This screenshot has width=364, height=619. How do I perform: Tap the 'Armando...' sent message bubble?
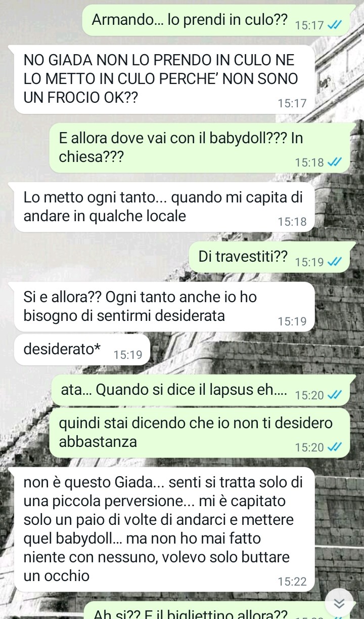(216, 20)
